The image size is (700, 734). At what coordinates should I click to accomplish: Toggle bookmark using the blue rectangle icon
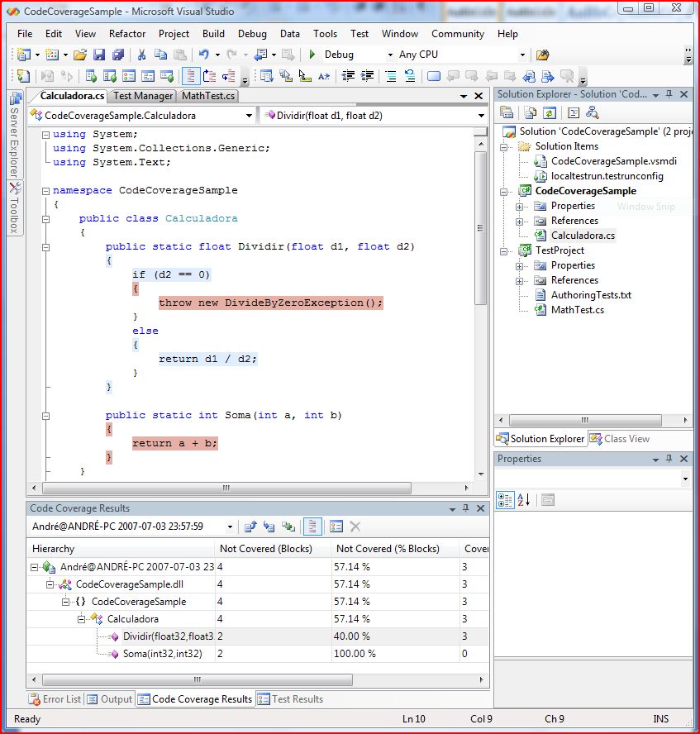[434, 76]
